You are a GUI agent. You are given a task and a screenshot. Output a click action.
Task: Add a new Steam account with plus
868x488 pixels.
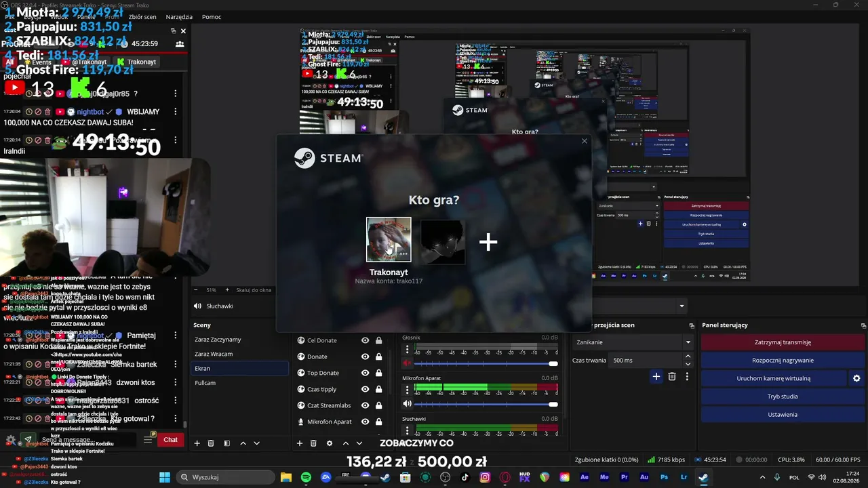(x=488, y=242)
